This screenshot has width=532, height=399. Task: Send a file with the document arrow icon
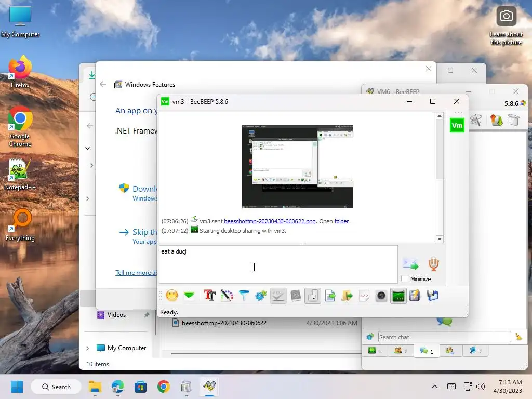pos(330,296)
